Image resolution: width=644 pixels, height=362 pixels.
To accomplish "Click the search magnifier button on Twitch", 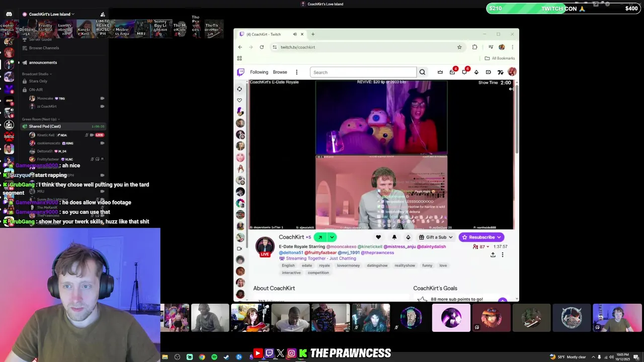I will coord(422,72).
